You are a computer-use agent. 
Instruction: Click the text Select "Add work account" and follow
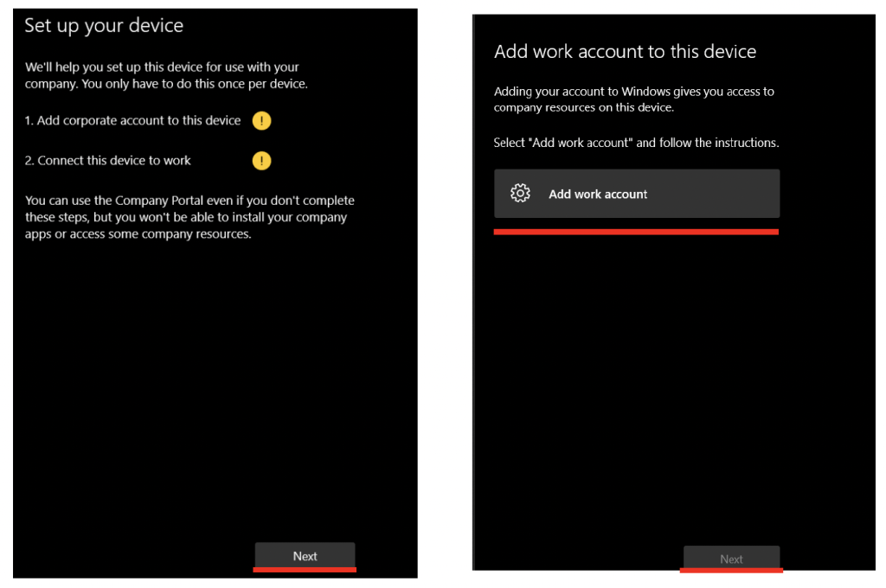636,143
